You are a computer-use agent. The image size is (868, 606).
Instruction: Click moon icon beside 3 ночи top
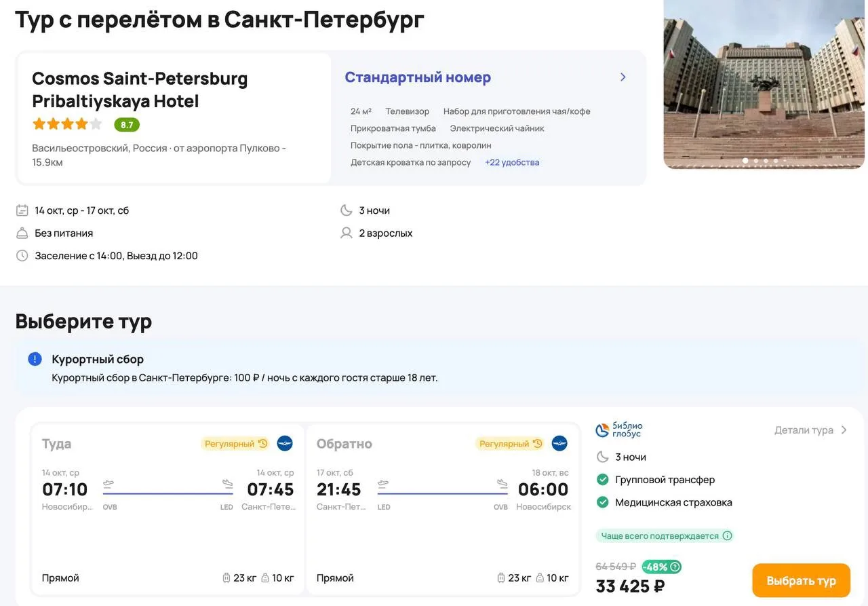tap(347, 210)
